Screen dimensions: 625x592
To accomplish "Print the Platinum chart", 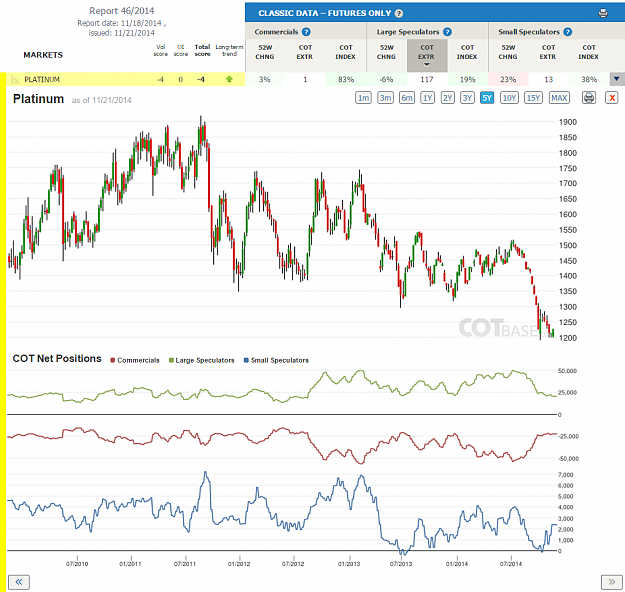I will pyautogui.click(x=589, y=98).
